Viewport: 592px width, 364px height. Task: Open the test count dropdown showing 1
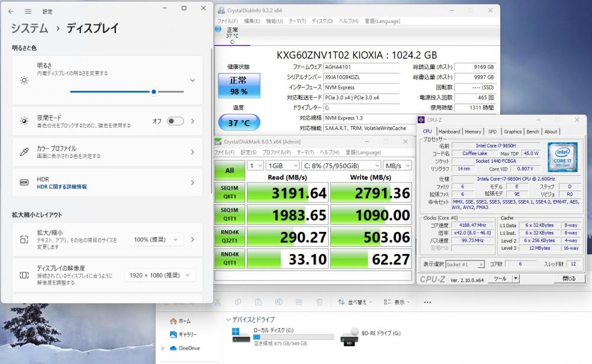click(256, 166)
